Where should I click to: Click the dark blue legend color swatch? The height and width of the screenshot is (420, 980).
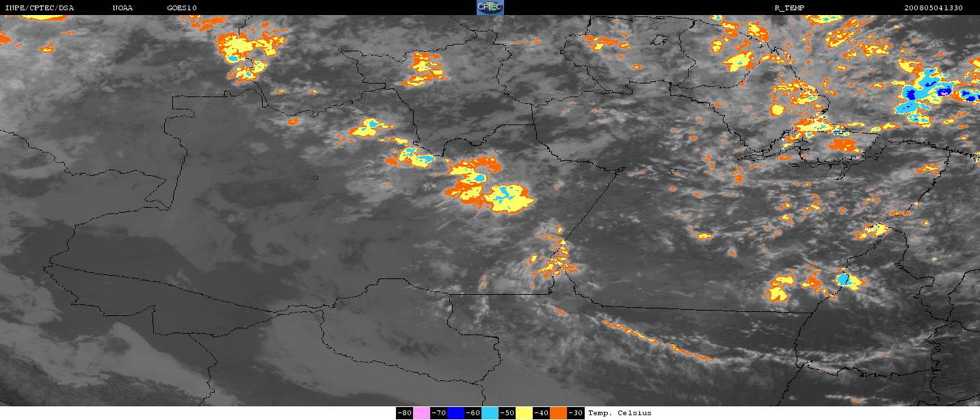pyautogui.click(x=455, y=413)
